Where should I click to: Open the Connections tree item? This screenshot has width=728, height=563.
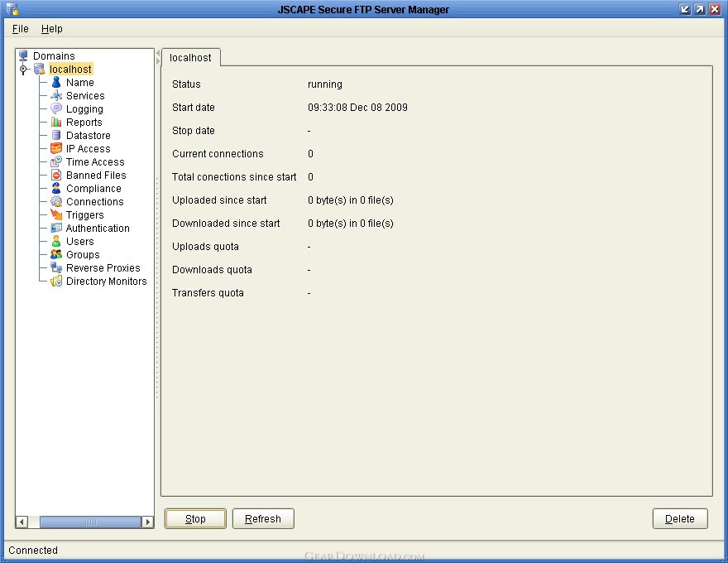(x=94, y=201)
